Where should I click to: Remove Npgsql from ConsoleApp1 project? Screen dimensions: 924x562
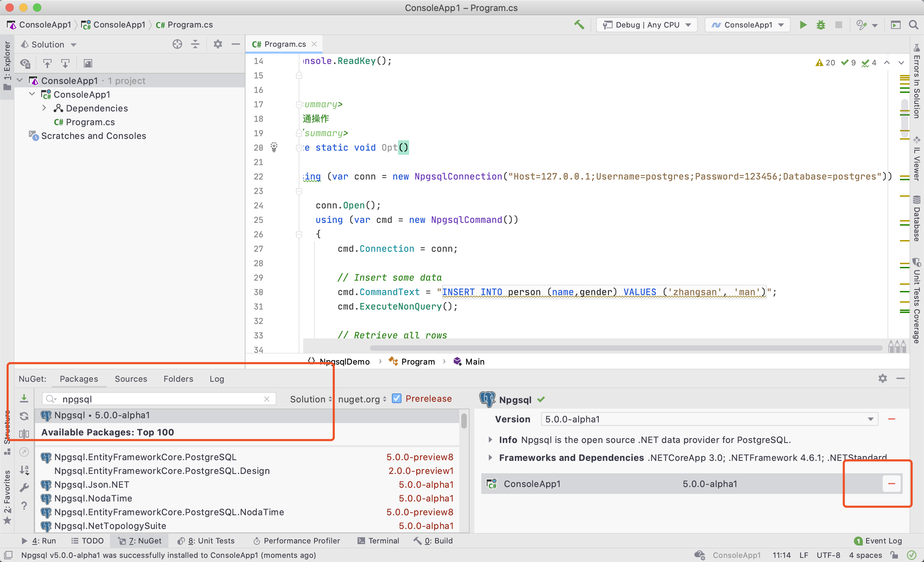click(x=891, y=484)
